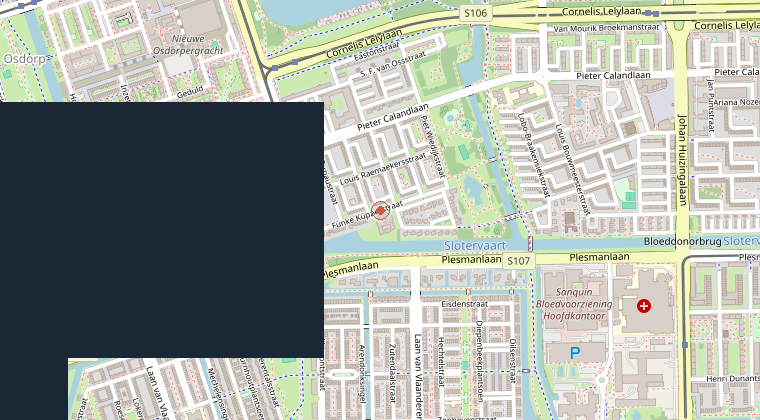Screen dimensions: 760x420
Task: Click the Hechtelstraat street label
Action: pos(441,362)
